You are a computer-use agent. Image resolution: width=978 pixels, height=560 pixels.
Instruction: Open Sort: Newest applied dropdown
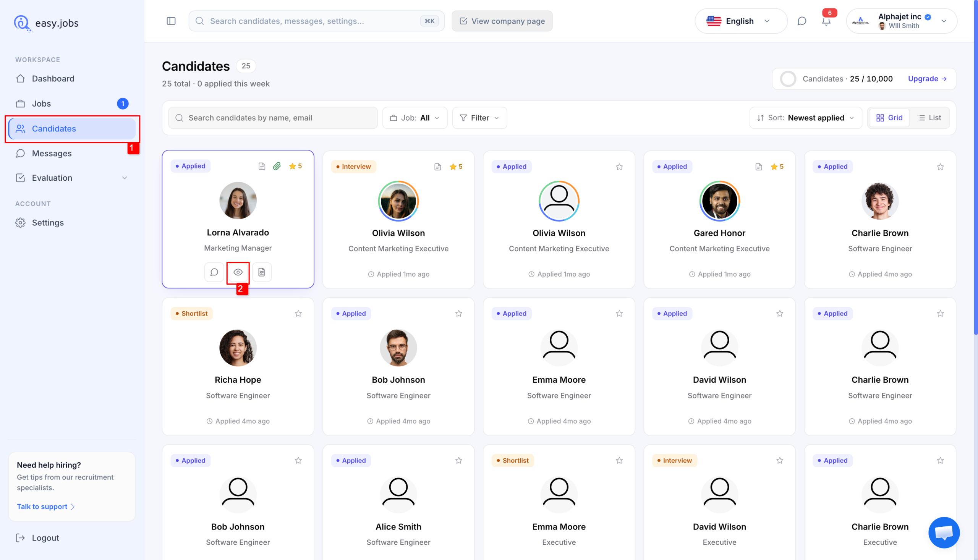pos(805,118)
